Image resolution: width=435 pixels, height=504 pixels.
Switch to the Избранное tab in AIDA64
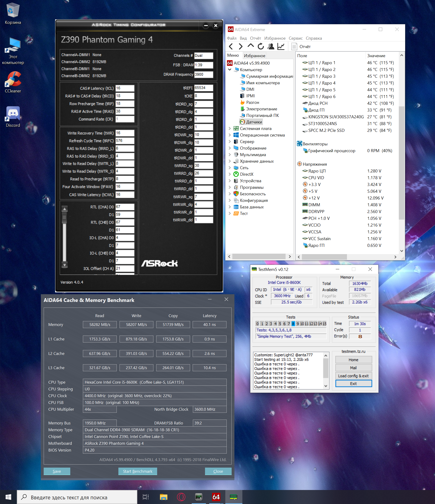[255, 56]
